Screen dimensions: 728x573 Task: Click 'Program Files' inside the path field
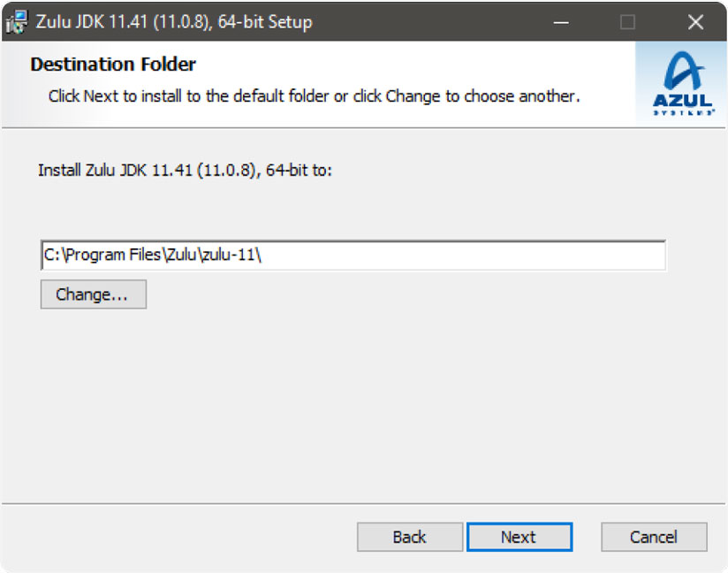click(x=113, y=256)
